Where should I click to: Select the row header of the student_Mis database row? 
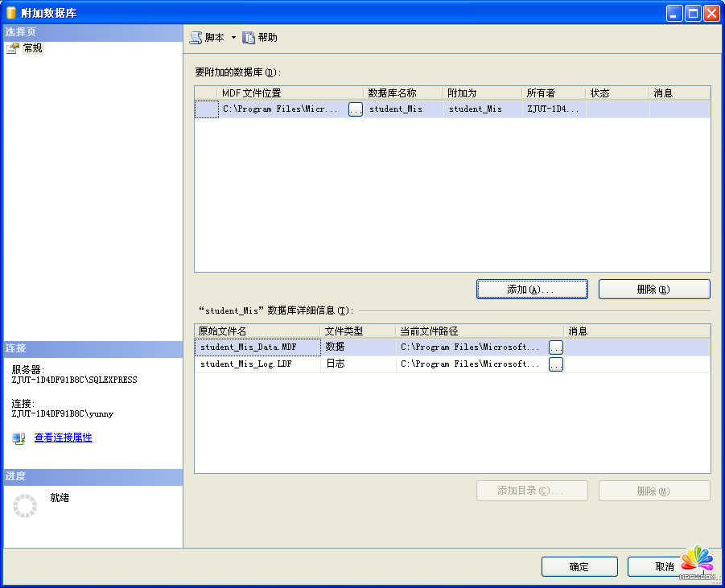tap(207, 109)
